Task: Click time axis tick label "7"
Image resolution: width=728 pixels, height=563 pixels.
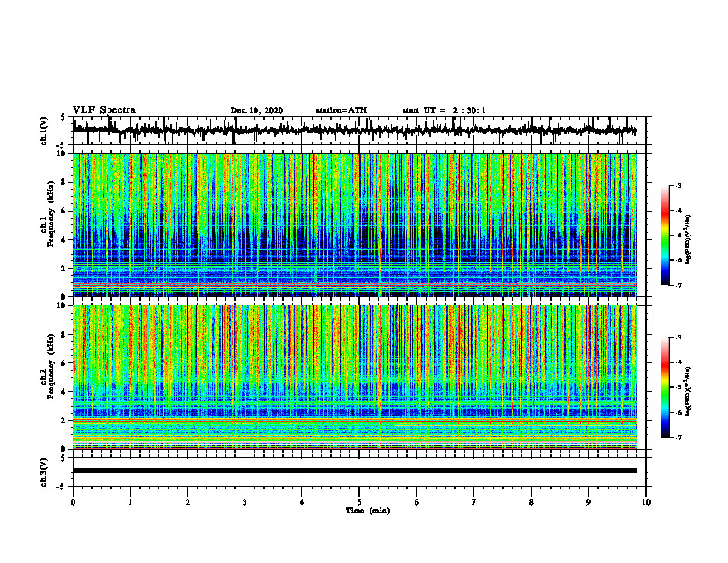Action: pyautogui.click(x=474, y=502)
